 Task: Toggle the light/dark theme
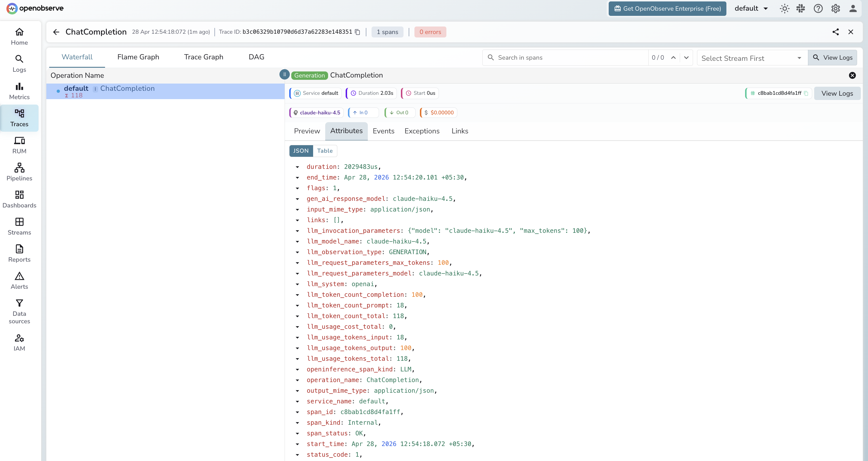pos(785,8)
